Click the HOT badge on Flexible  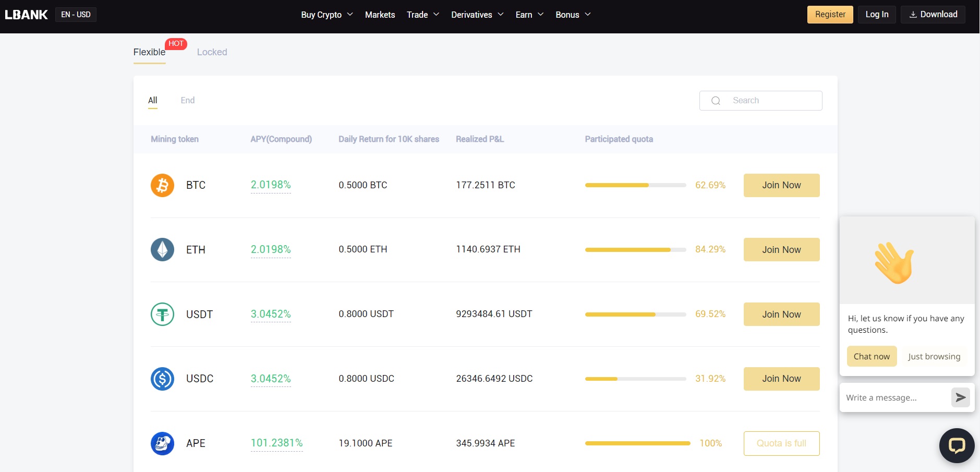pos(176,44)
